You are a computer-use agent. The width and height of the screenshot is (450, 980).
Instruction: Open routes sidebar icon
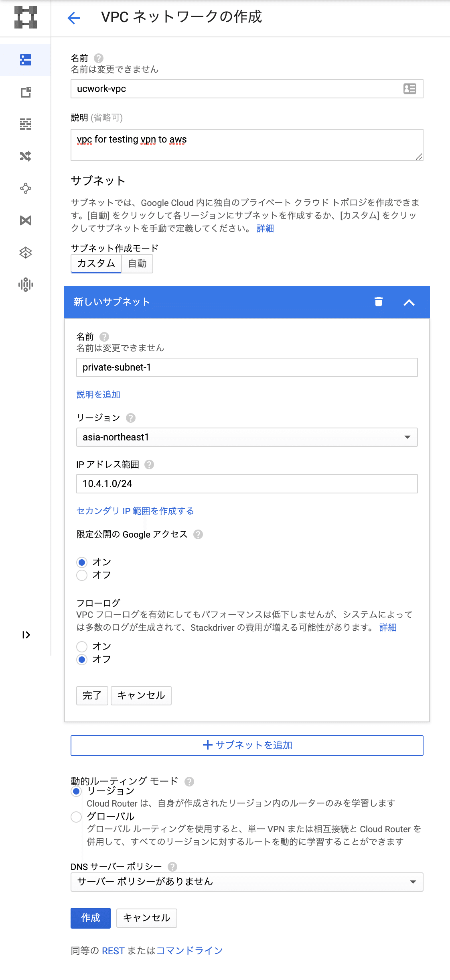click(x=26, y=156)
